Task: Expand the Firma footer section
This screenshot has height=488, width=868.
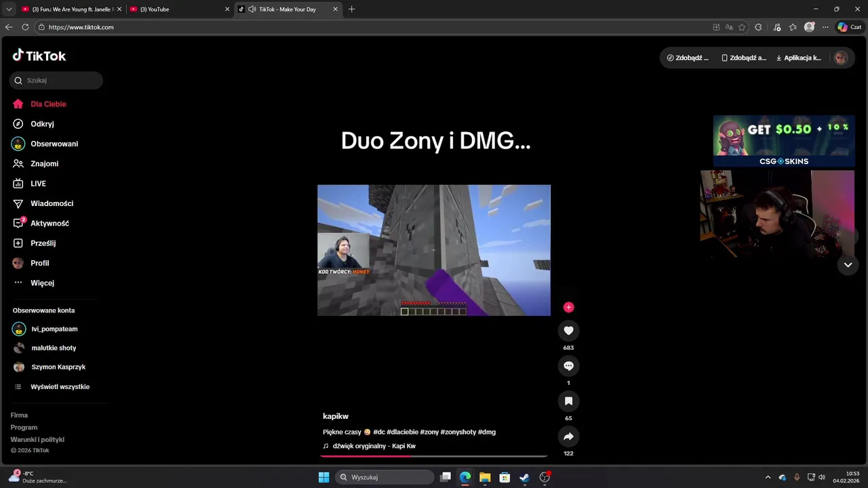Action: pos(19,415)
